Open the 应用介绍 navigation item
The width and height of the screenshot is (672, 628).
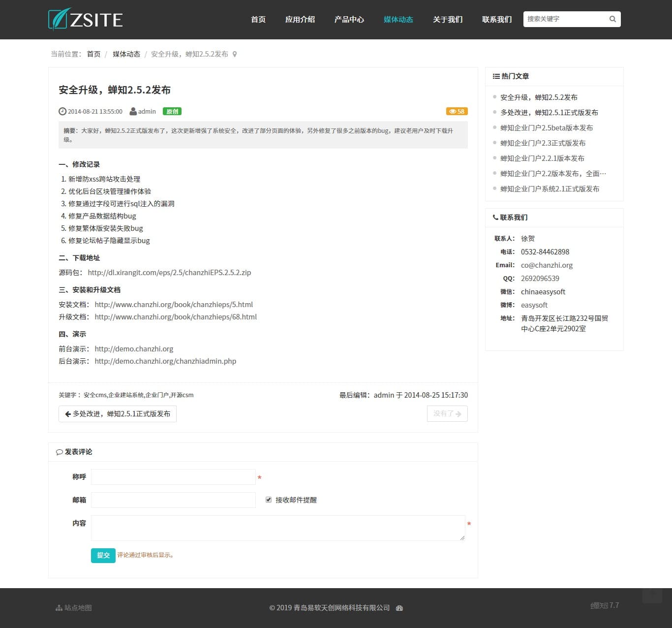pos(300,19)
